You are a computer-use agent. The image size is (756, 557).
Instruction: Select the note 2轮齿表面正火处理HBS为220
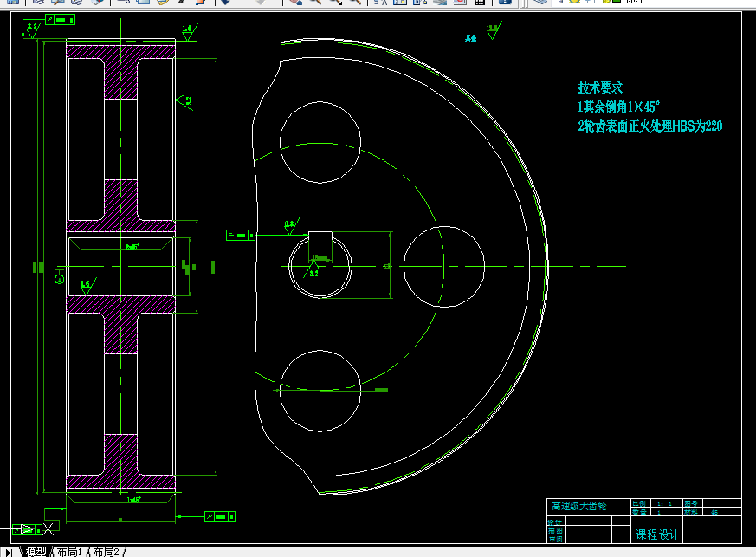[x=650, y=126]
